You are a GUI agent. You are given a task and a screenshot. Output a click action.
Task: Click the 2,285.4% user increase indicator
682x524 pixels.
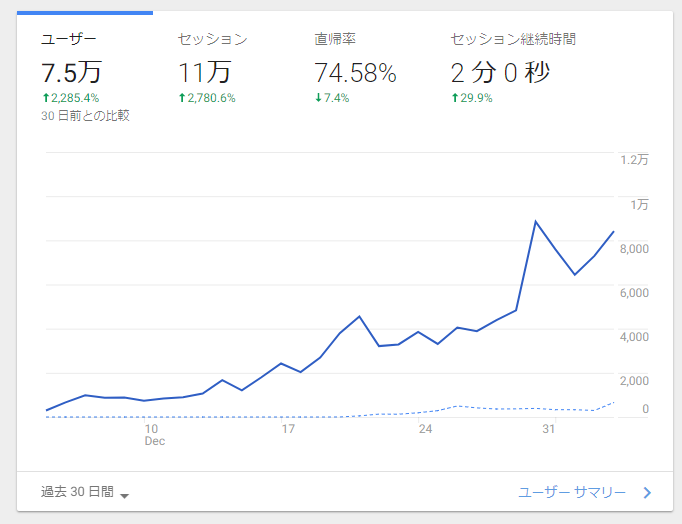click(70, 98)
